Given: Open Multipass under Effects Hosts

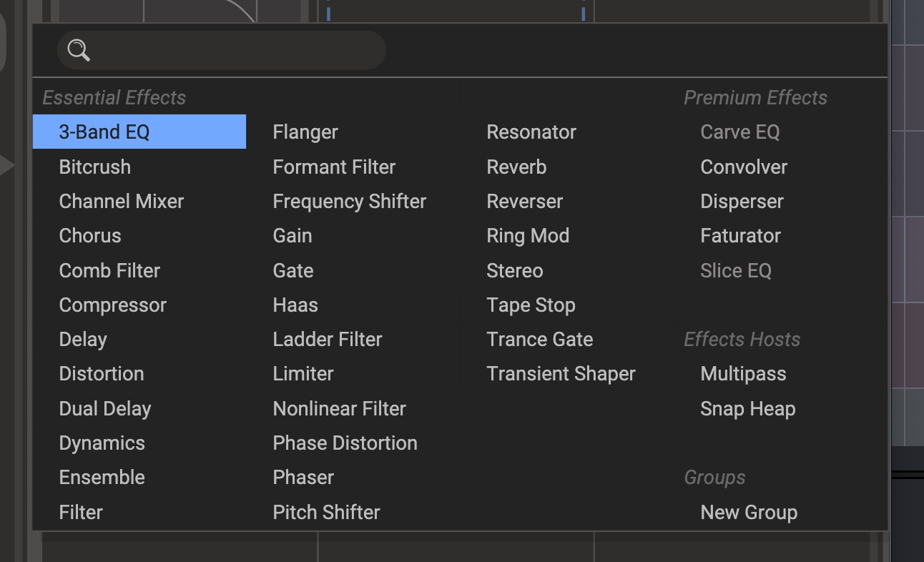Looking at the screenshot, I should point(743,373).
